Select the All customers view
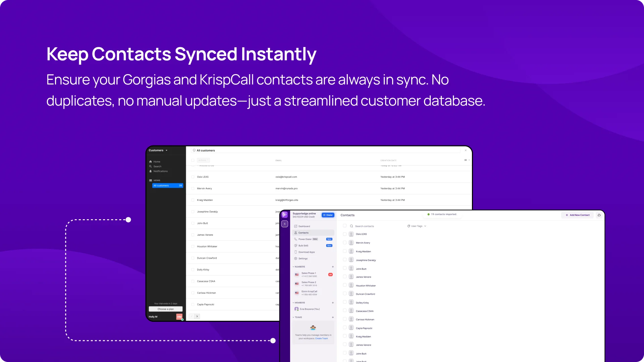 click(168, 186)
